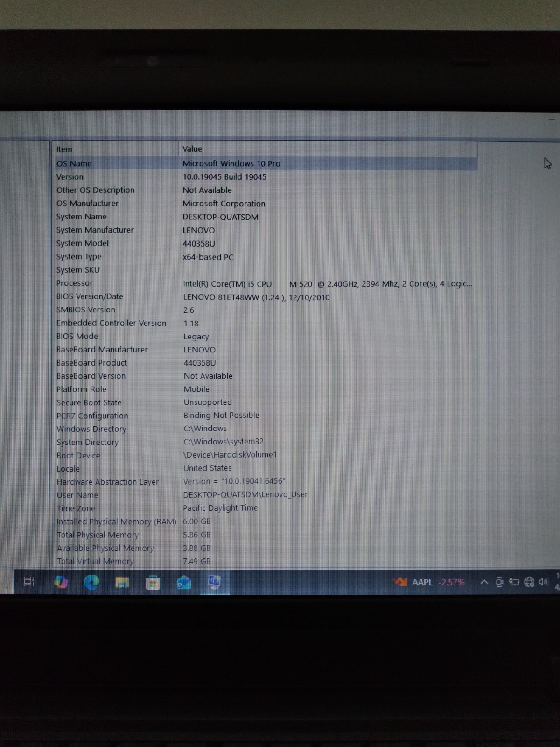The height and width of the screenshot is (747, 560).
Task: Click value 10.0.19045 Build 19045
Action: click(224, 177)
